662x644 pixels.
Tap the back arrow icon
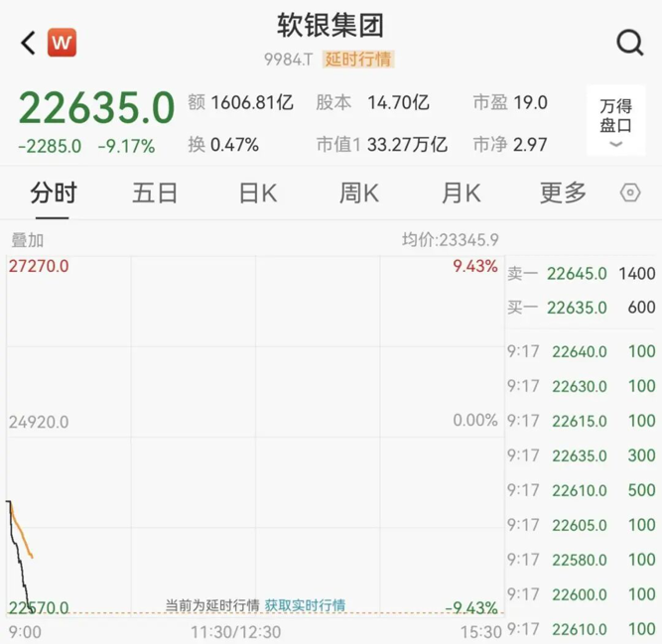(x=28, y=43)
